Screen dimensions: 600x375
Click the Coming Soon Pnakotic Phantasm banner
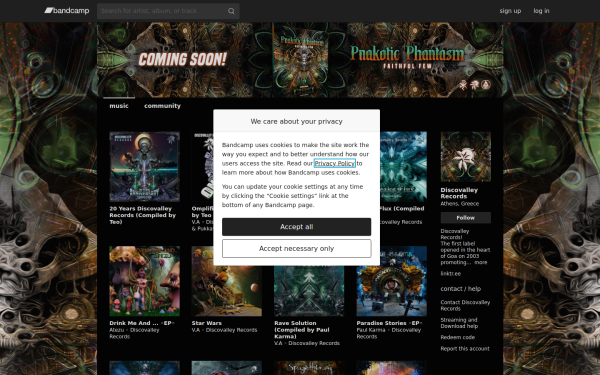coord(300,60)
